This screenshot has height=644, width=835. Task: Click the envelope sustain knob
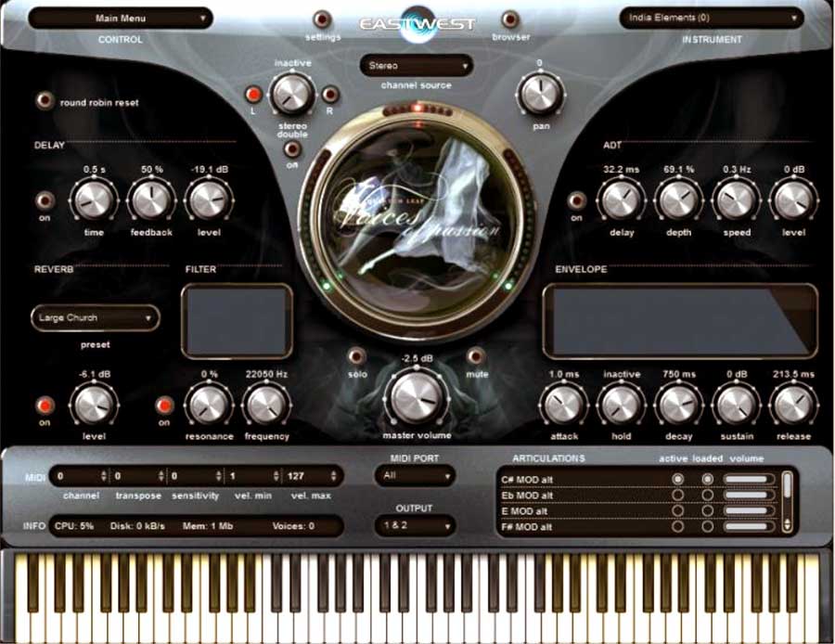(x=736, y=406)
